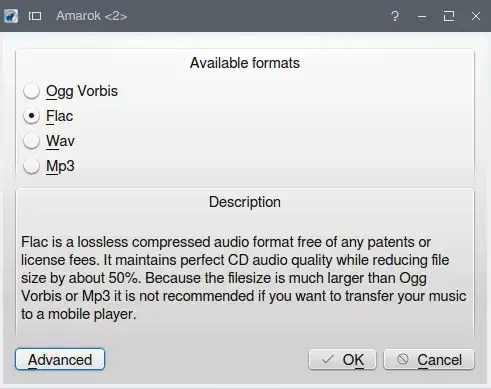Viewport: 491px width, 389px height.
Task: Close the Amarok format dialog
Action: click(476, 16)
